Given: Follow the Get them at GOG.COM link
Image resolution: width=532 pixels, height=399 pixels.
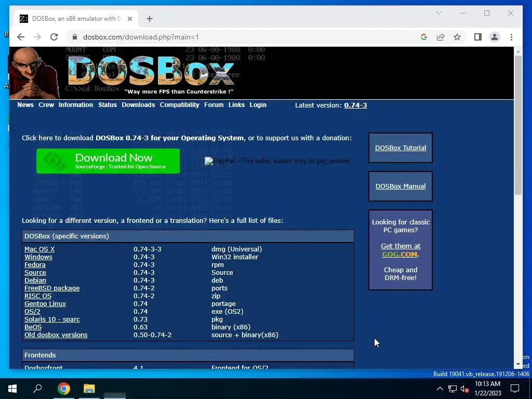Looking at the screenshot, I should (x=401, y=250).
